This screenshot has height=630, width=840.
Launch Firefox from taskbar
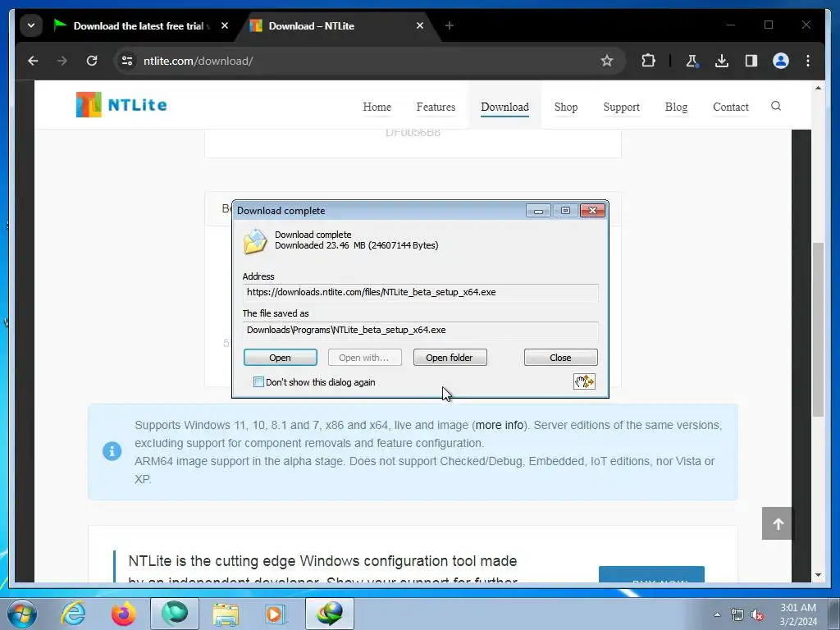point(123,614)
